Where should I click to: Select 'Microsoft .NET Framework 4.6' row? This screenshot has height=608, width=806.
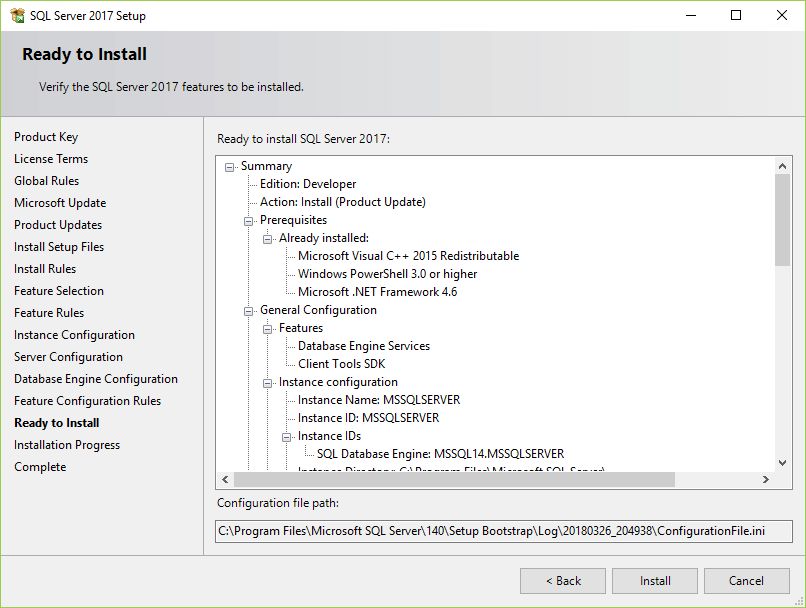coord(377,292)
